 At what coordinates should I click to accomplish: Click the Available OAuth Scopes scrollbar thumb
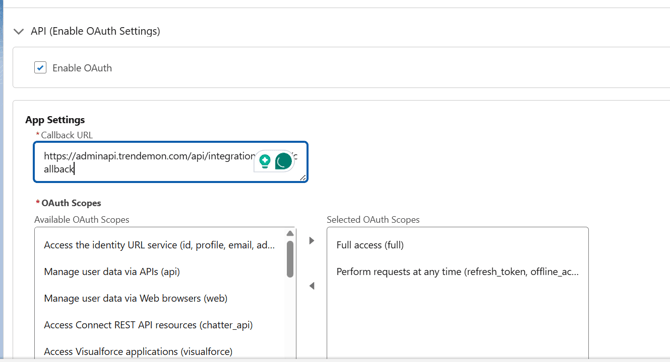290,259
